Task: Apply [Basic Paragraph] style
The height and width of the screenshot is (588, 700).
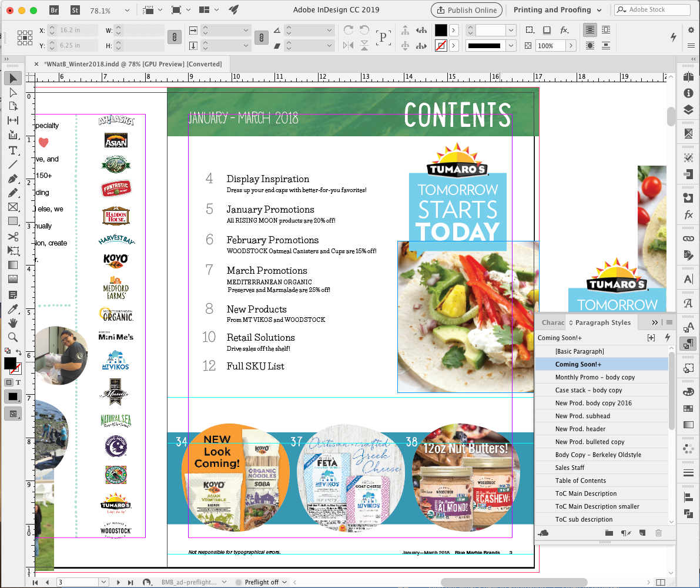Action: tap(602, 351)
